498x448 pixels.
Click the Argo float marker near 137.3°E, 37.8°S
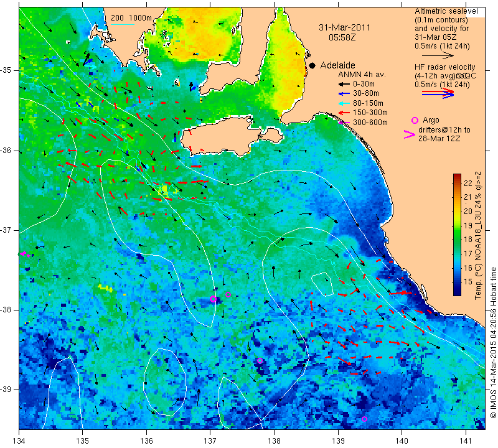[x=228, y=295]
